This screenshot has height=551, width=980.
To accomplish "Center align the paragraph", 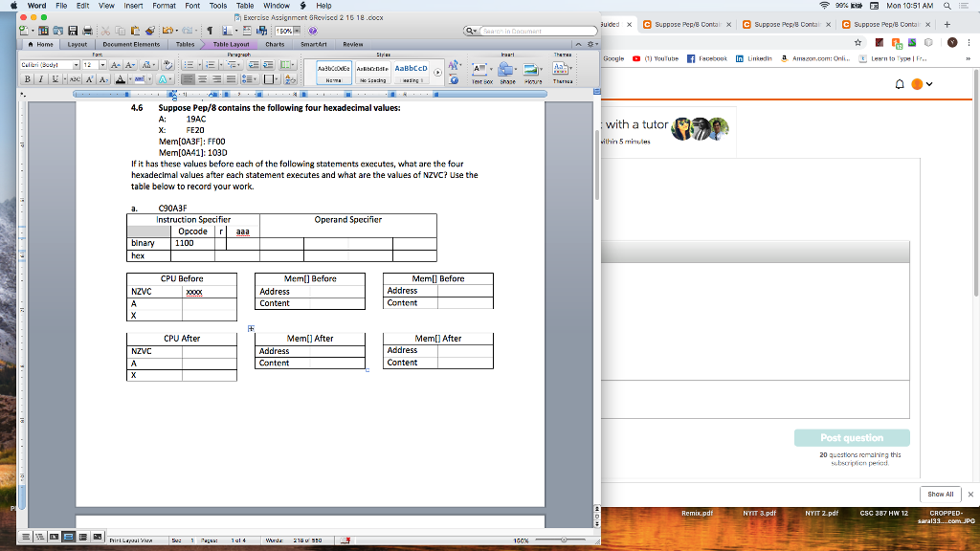I will coord(202,78).
